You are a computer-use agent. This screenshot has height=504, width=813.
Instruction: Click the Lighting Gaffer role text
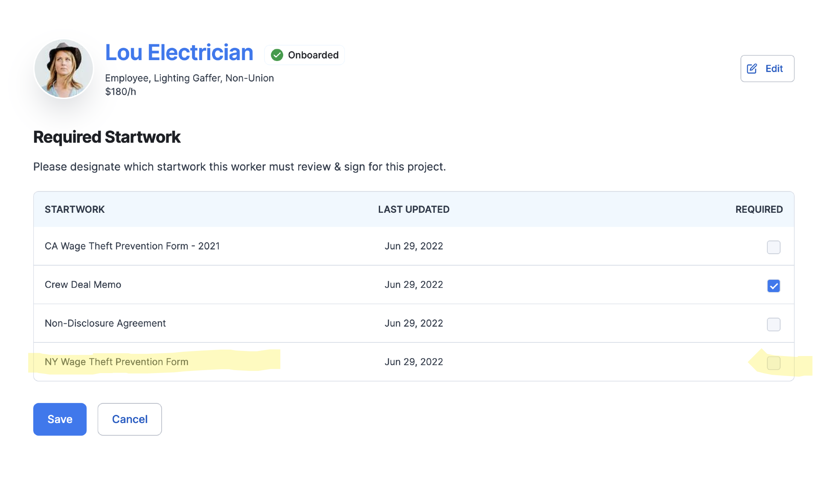(x=188, y=78)
